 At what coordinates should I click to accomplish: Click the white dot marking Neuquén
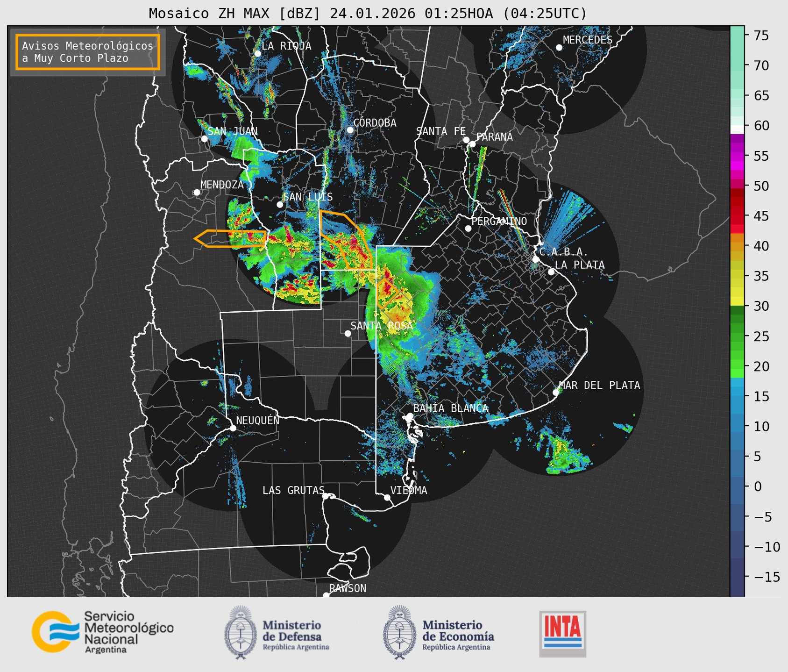tap(233, 428)
